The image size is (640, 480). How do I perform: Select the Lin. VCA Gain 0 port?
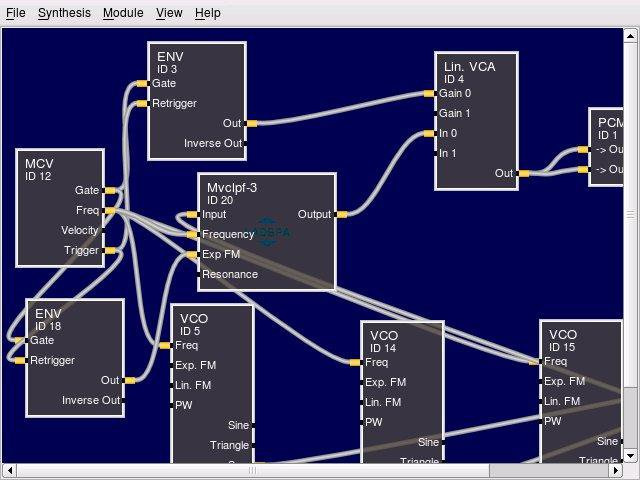(x=429, y=93)
